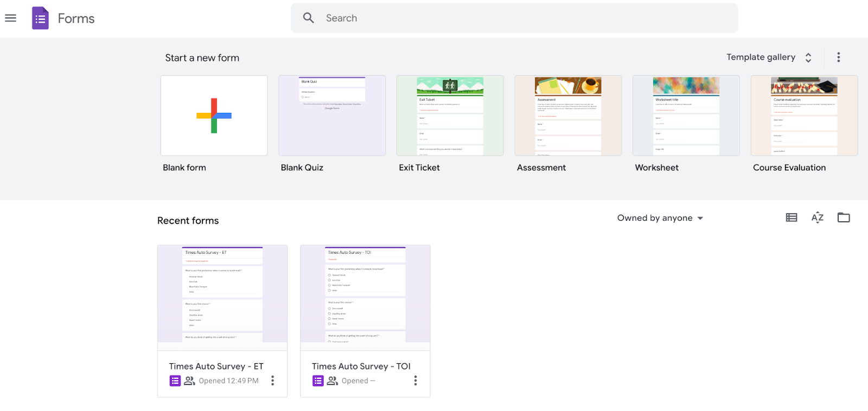Open the Owned by anyone dropdown
Screen dimensions: 868x411
[x=660, y=218]
